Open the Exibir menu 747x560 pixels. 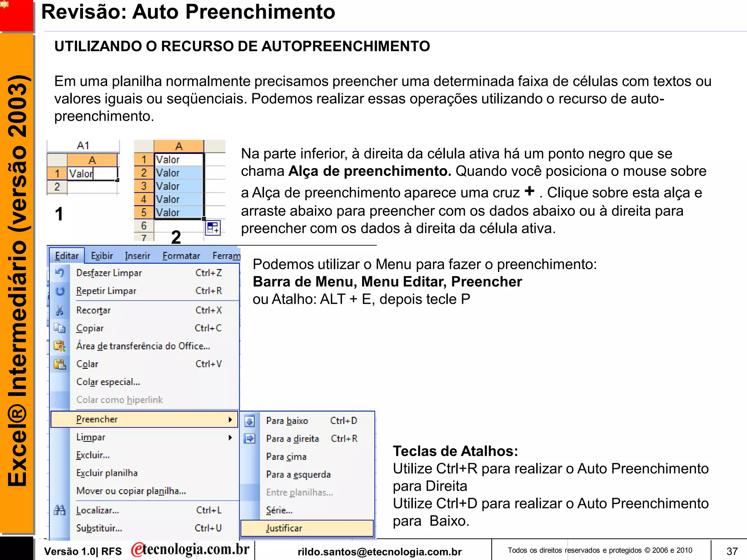click(x=102, y=256)
